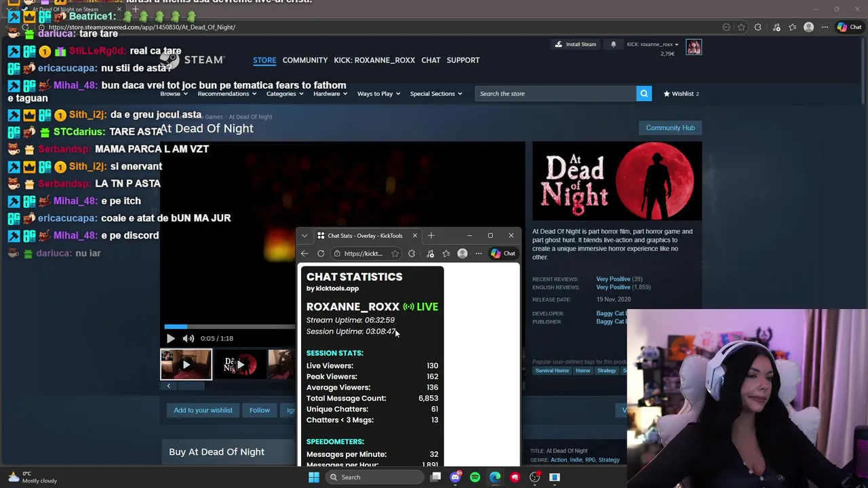The width and height of the screenshot is (868, 488).
Task: Open tab actions chevron in KickTools window
Action: (304, 236)
